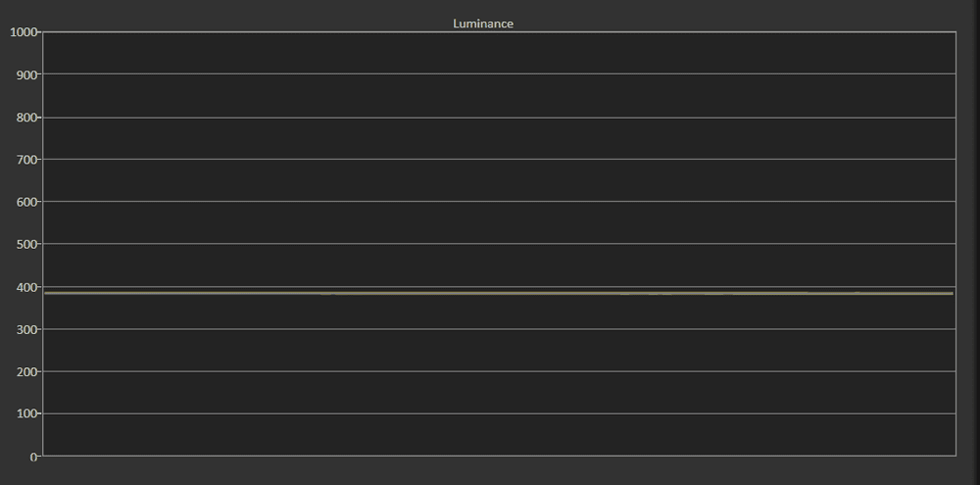
Task: Click the 900 y-axis label
Action: (x=25, y=74)
